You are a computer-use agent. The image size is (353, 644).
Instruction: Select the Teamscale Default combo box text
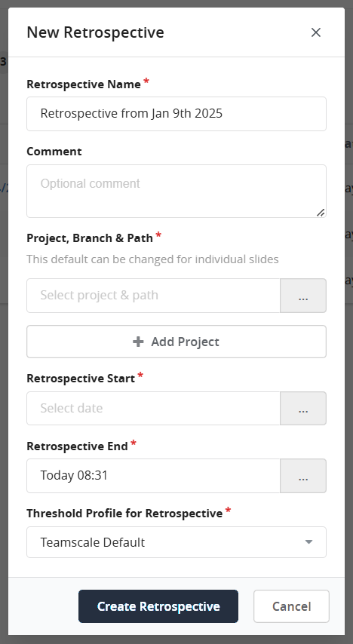(93, 542)
